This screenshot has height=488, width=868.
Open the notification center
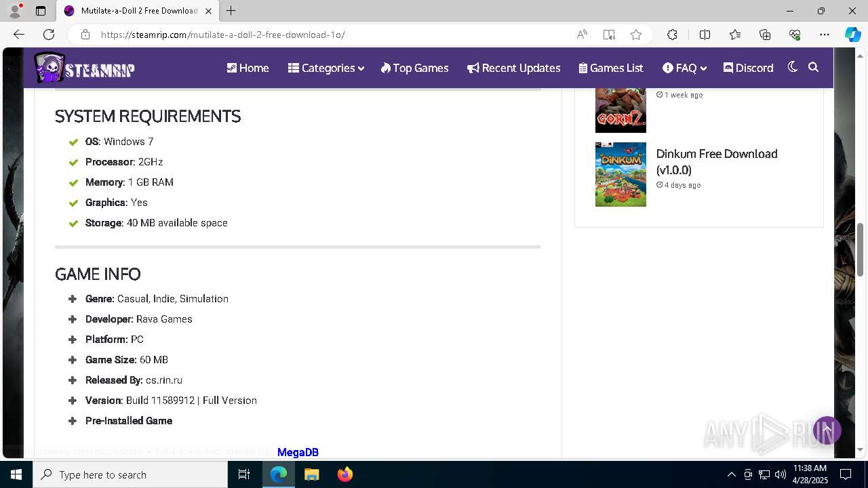tap(846, 474)
